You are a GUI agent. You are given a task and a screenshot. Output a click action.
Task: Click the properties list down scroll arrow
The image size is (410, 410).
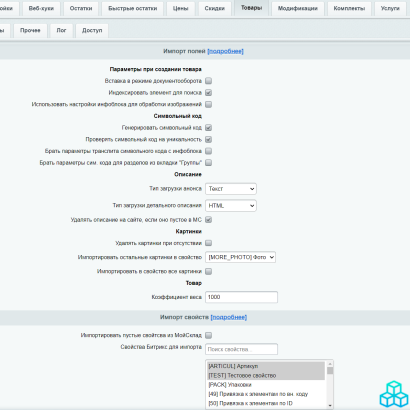(x=330, y=405)
